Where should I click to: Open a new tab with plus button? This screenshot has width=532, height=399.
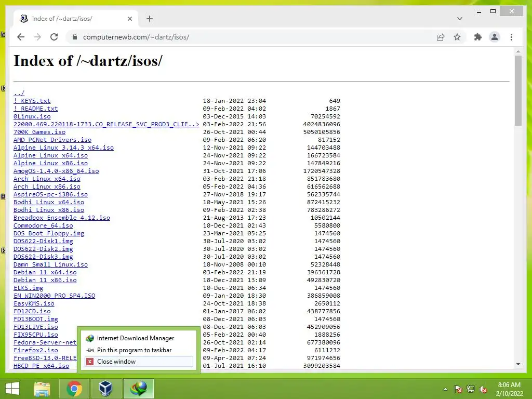pos(150,19)
